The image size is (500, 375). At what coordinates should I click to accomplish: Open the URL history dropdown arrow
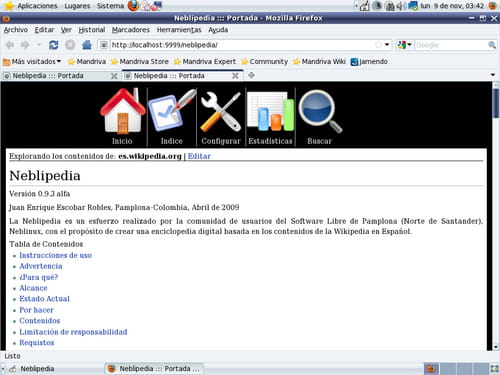[387, 45]
